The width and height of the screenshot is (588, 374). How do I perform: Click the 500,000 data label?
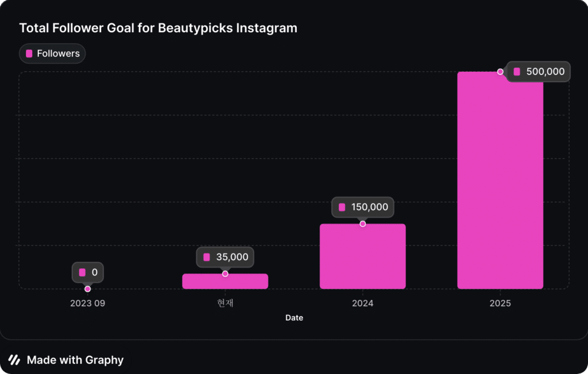click(x=539, y=72)
